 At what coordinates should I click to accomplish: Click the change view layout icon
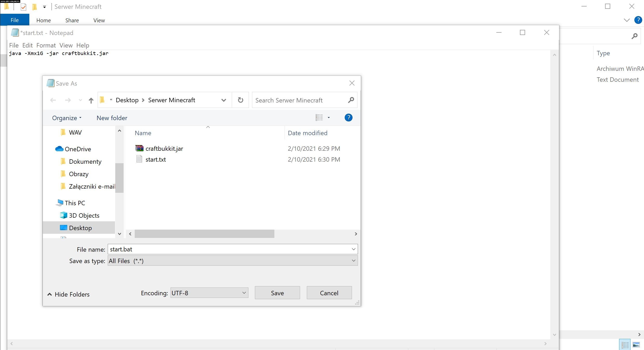(x=319, y=118)
